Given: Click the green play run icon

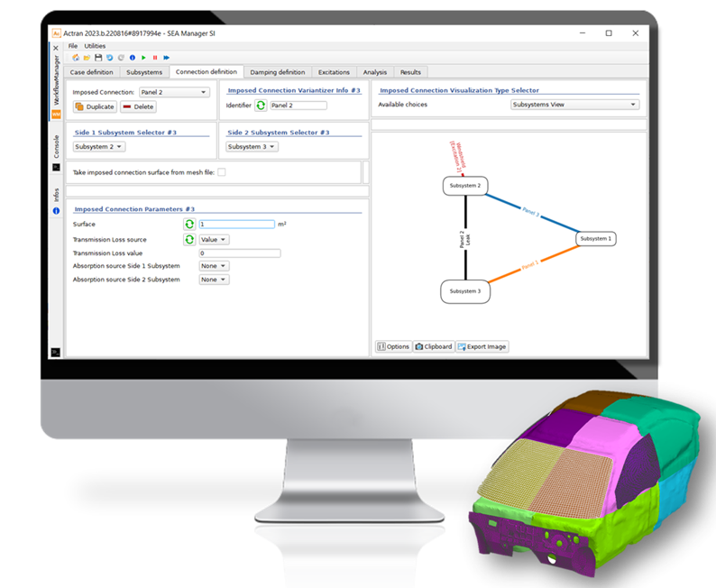Looking at the screenshot, I should coord(143,58).
